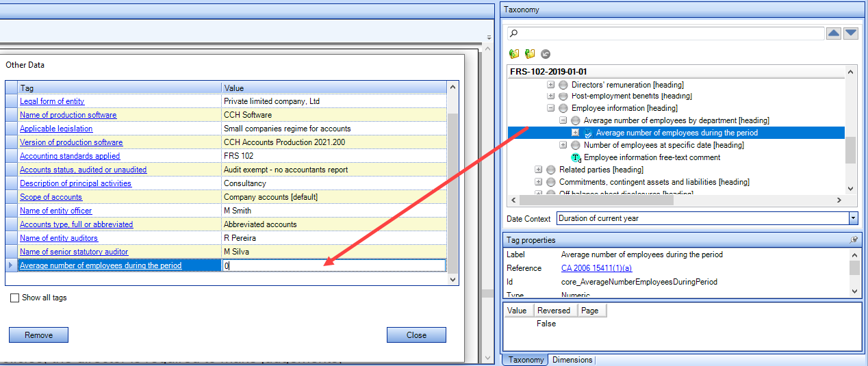Click the Employee information free-text comment icon
Viewport: 868px width, 366px height.
(576, 157)
